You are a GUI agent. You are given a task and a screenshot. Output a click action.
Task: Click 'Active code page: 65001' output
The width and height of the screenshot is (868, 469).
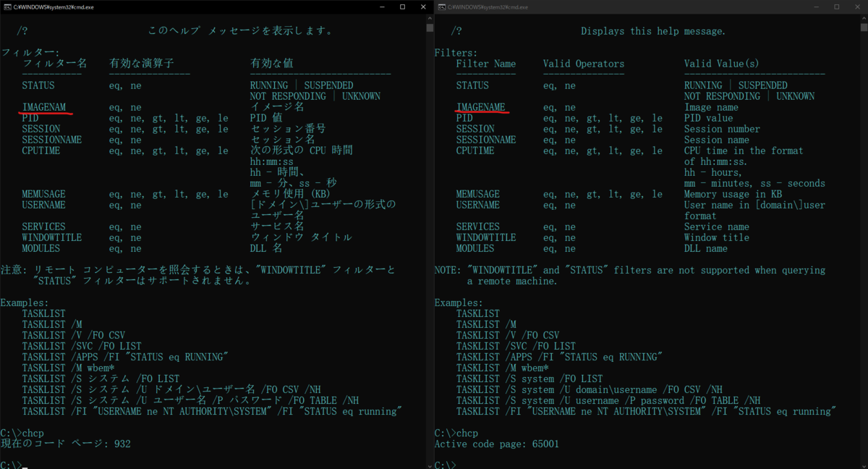click(x=497, y=444)
